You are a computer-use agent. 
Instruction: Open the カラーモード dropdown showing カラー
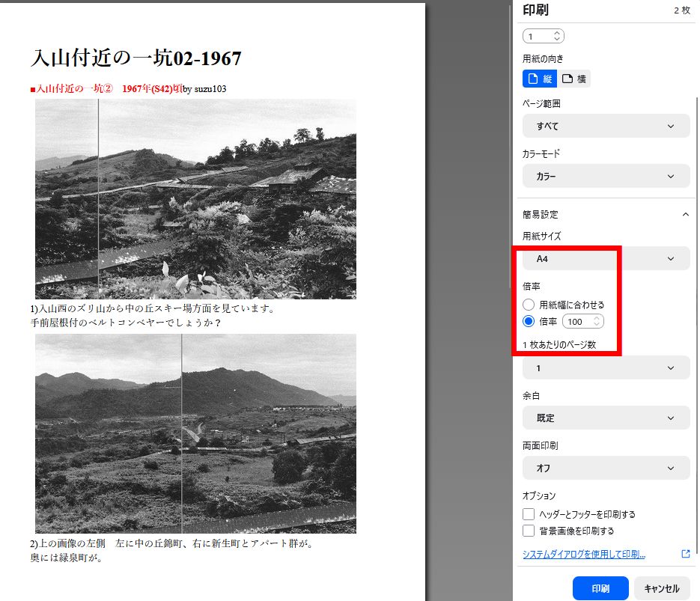pyautogui.click(x=606, y=177)
